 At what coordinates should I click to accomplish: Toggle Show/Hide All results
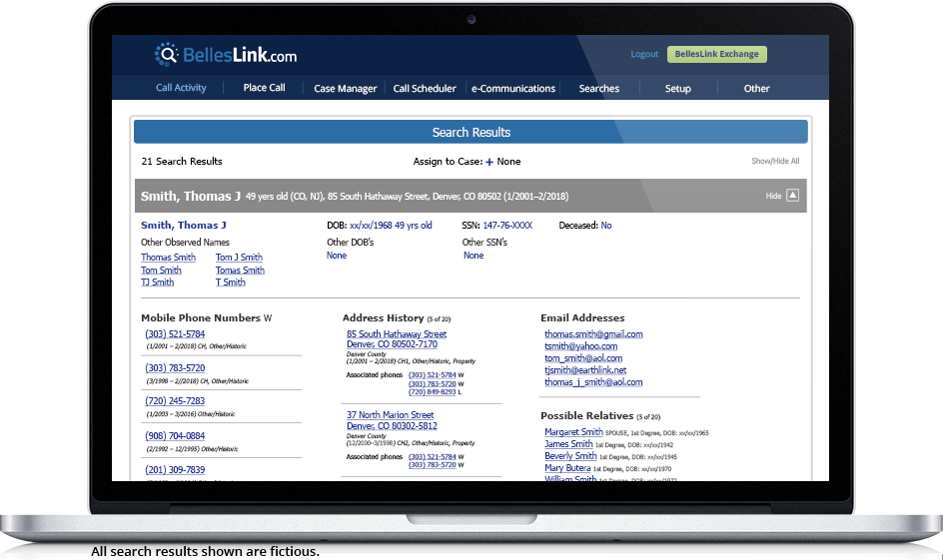click(775, 161)
